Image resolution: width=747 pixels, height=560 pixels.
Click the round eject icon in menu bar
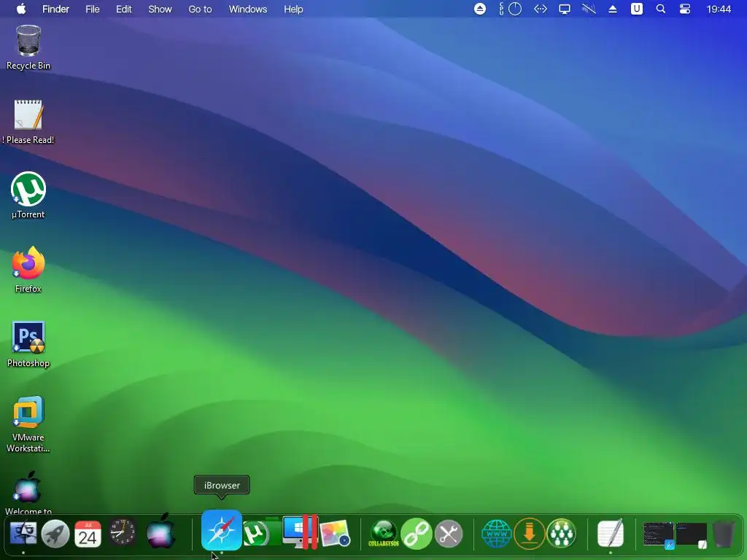(x=480, y=9)
